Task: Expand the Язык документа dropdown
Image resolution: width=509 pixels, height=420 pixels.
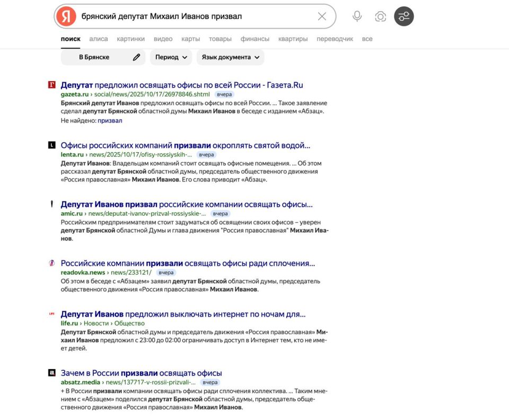Action: click(x=231, y=57)
